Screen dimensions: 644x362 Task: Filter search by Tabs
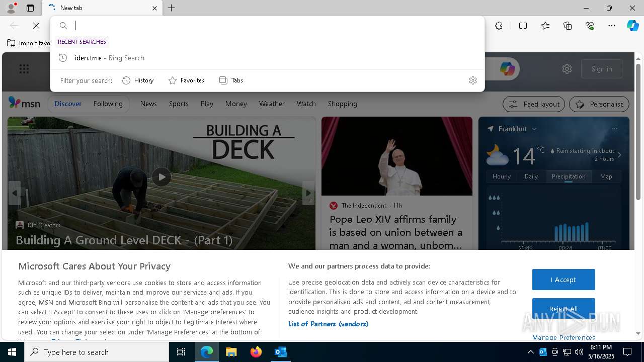coord(231,80)
